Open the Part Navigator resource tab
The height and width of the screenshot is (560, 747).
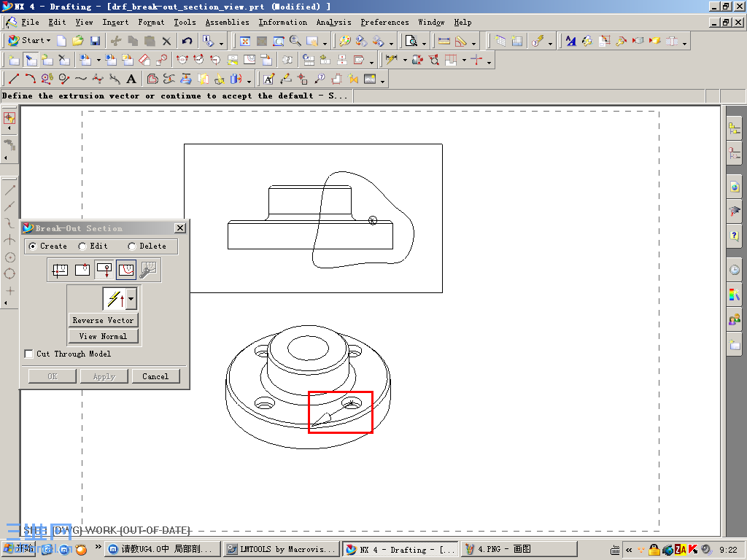[735, 153]
